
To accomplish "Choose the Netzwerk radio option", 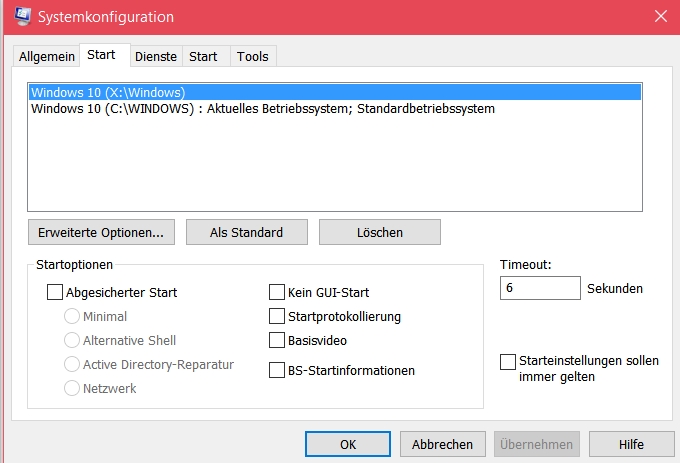I will coord(72,388).
